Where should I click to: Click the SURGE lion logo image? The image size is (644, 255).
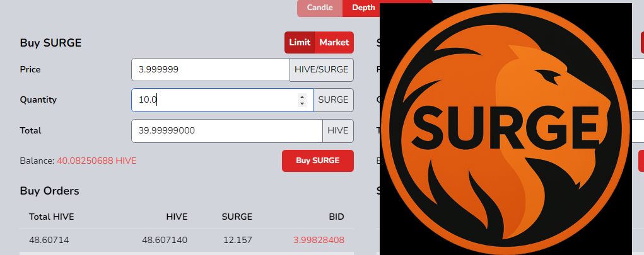[x=505, y=128]
